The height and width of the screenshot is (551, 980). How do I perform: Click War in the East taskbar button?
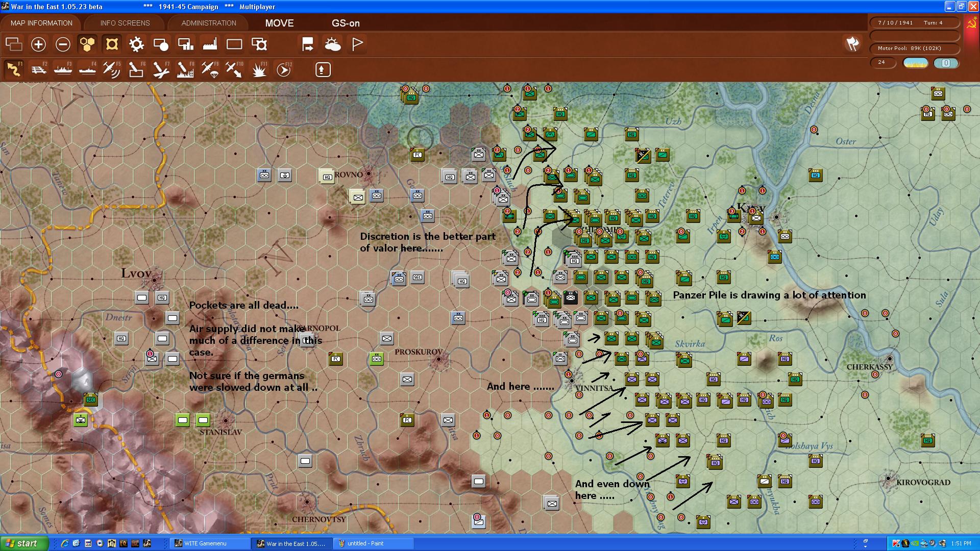pos(292,543)
